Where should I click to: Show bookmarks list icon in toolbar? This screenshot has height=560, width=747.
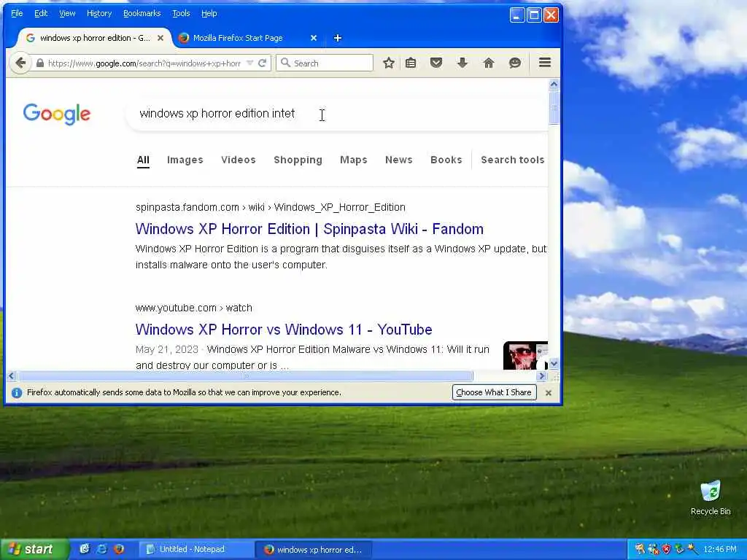[411, 63]
